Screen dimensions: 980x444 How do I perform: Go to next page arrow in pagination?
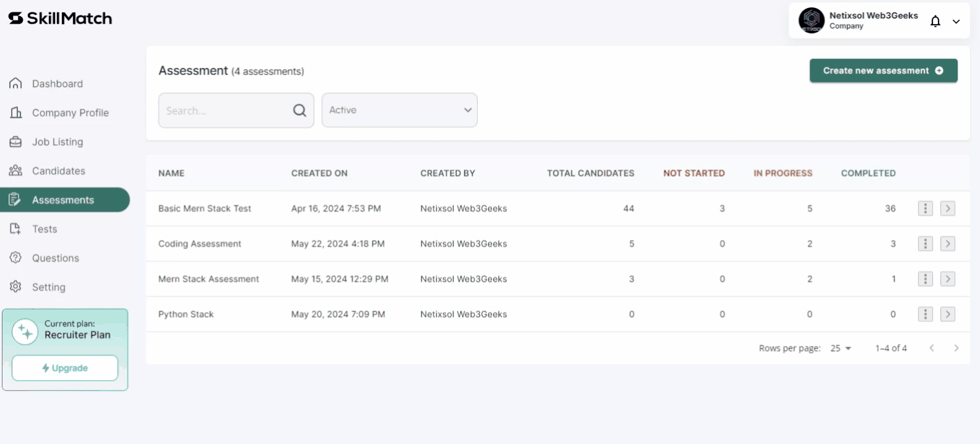(x=956, y=348)
